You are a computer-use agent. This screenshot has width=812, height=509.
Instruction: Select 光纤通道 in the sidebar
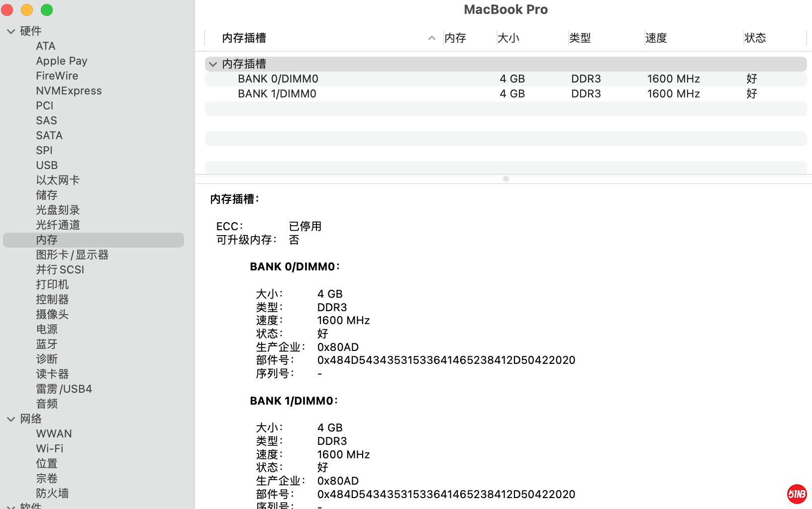[x=58, y=225]
